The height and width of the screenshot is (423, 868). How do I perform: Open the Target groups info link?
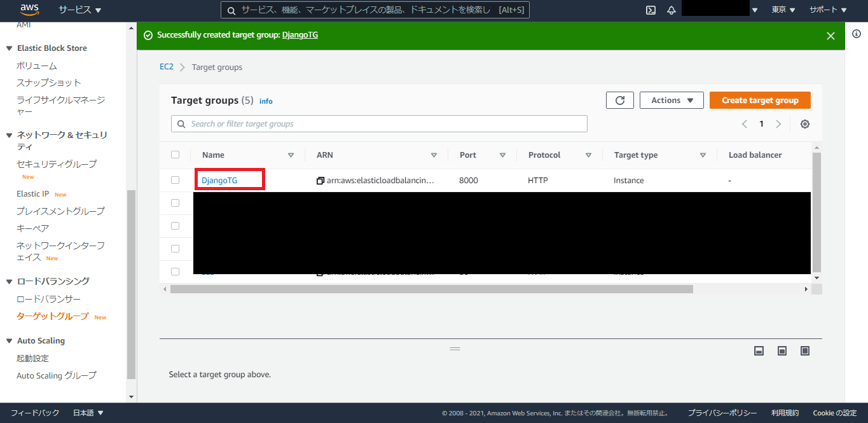[266, 101]
